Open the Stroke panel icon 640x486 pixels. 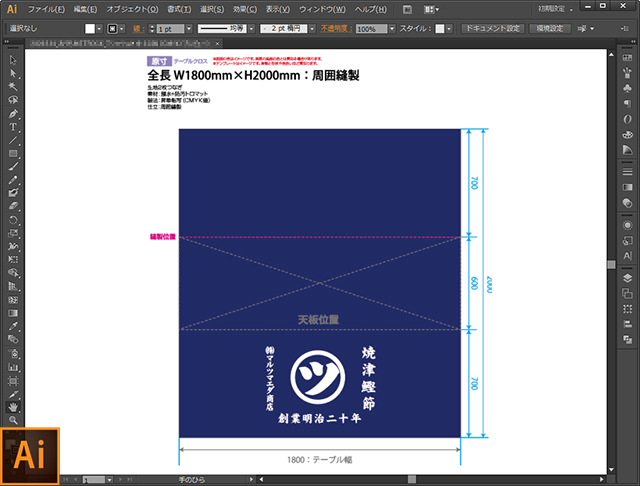pos(627,172)
